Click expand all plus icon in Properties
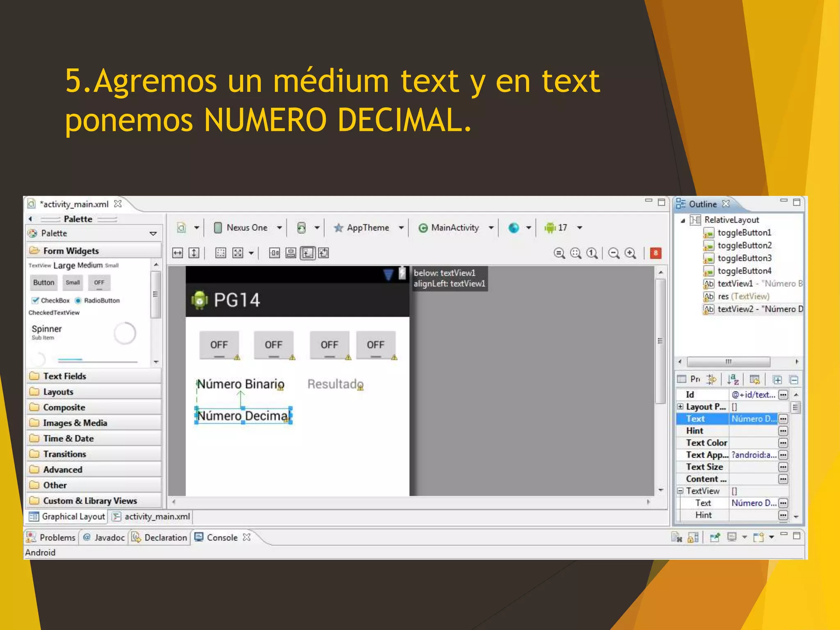Screen dimensions: 840x630 coord(777,379)
